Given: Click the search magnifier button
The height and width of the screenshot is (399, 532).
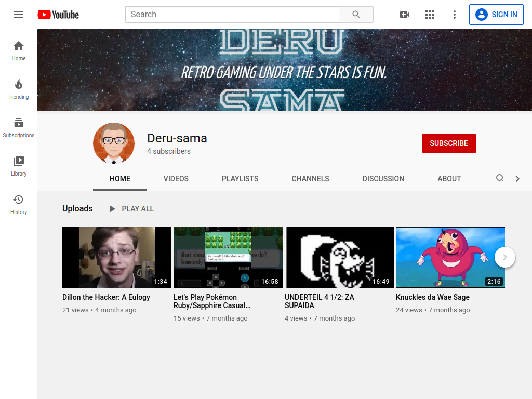Looking at the screenshot, I should (x=356, y=15).
